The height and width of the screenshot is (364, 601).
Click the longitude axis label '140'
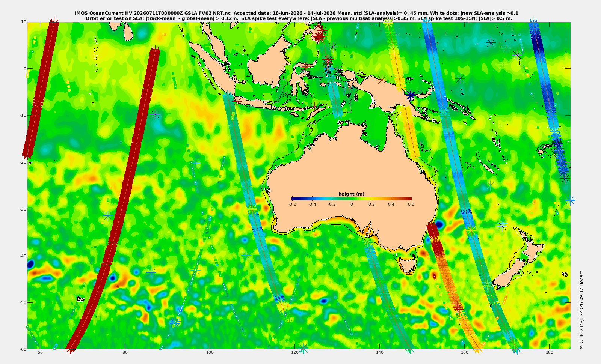coord(380,353)
